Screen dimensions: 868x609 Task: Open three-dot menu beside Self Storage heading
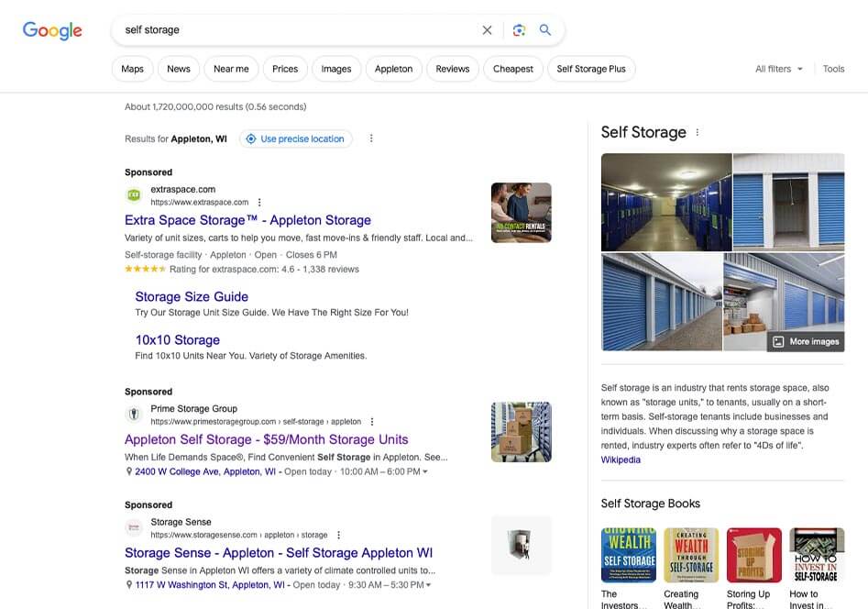[x=698, y=132]
